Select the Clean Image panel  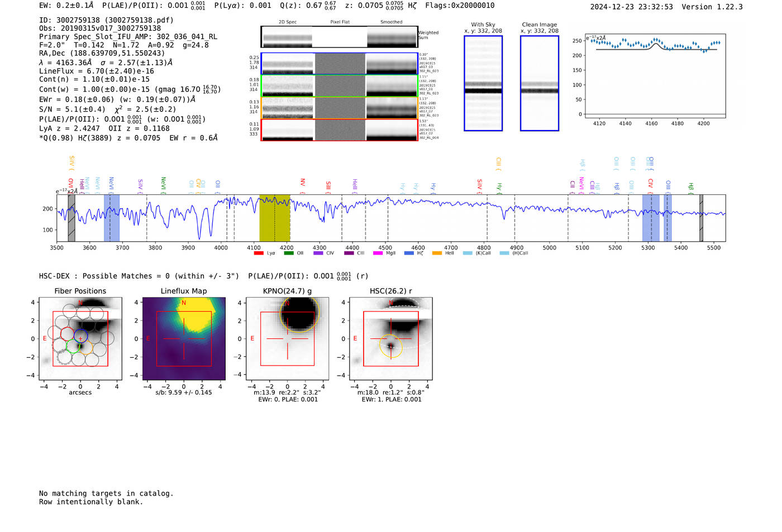click(x=540, y=83)
